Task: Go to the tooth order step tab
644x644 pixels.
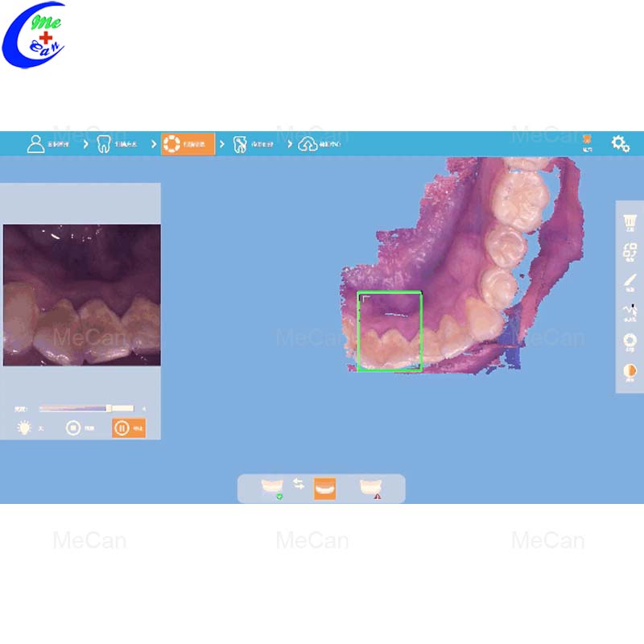Action: coord(117,144)
